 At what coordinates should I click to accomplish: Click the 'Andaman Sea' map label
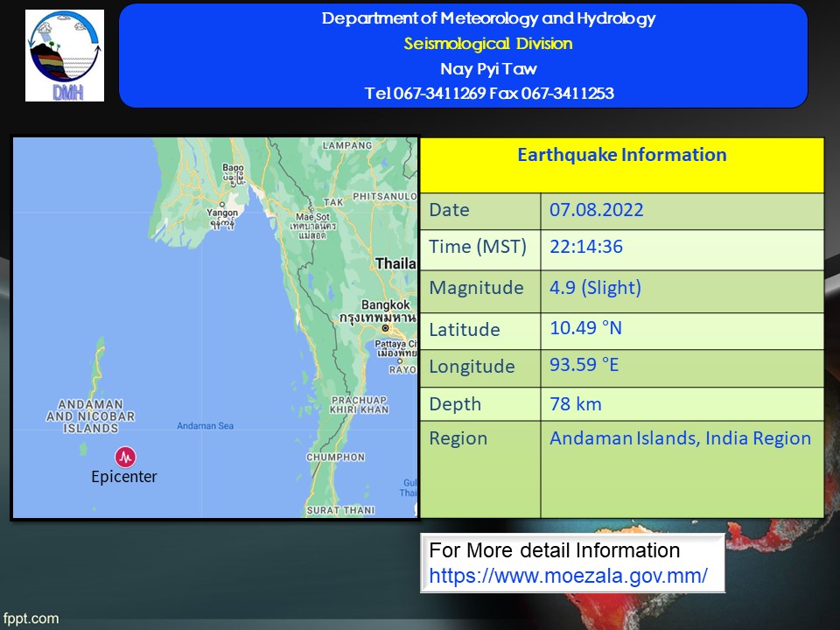click(x=205, y=426)
